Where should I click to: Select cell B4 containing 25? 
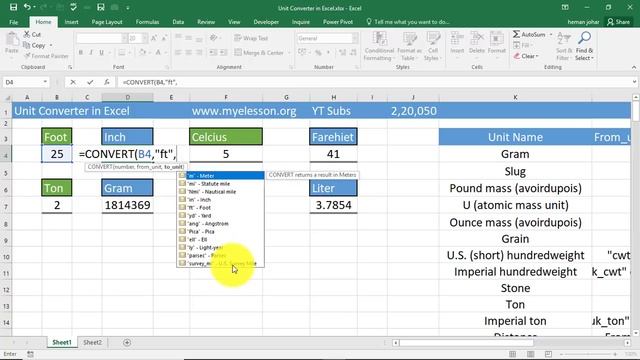tap(57, 154)
